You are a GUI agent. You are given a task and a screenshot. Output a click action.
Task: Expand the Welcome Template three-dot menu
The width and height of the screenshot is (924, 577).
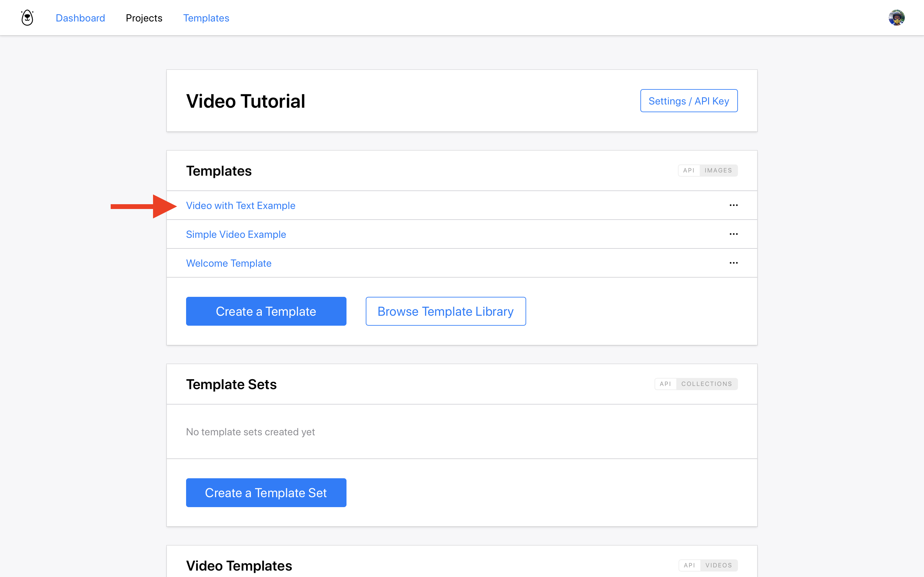pyautogui.click(x=733, y=263)
